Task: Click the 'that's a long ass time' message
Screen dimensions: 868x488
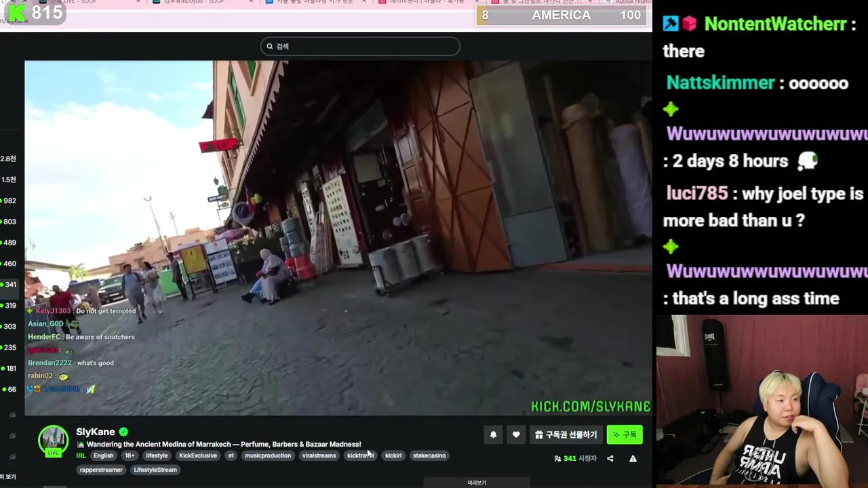Action: pyautogui.click(x=756, y=299)
